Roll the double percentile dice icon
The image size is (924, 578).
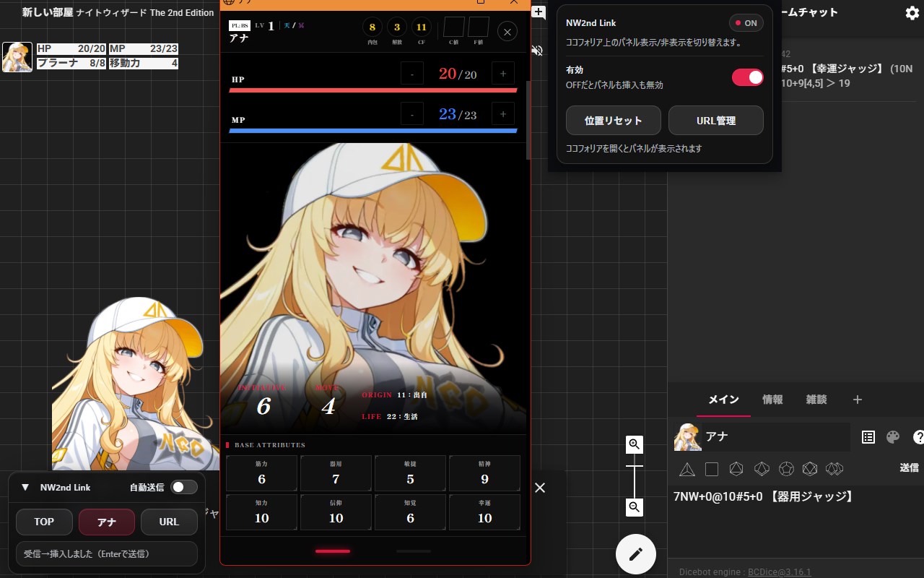(x=834, y=470)
